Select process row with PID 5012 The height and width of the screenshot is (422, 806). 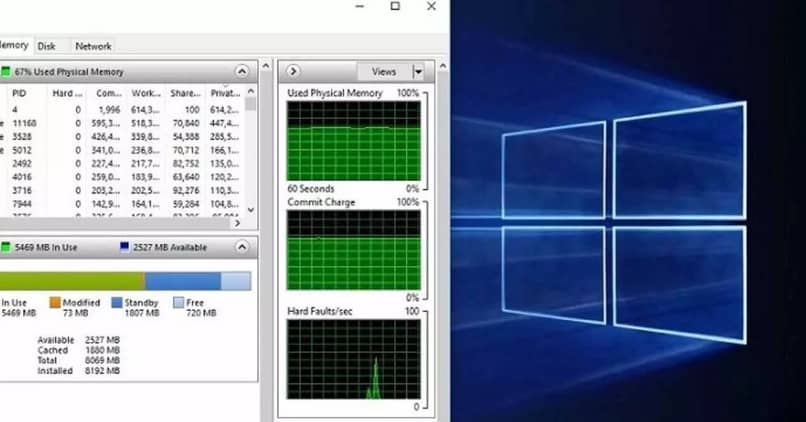click(122, 151)
